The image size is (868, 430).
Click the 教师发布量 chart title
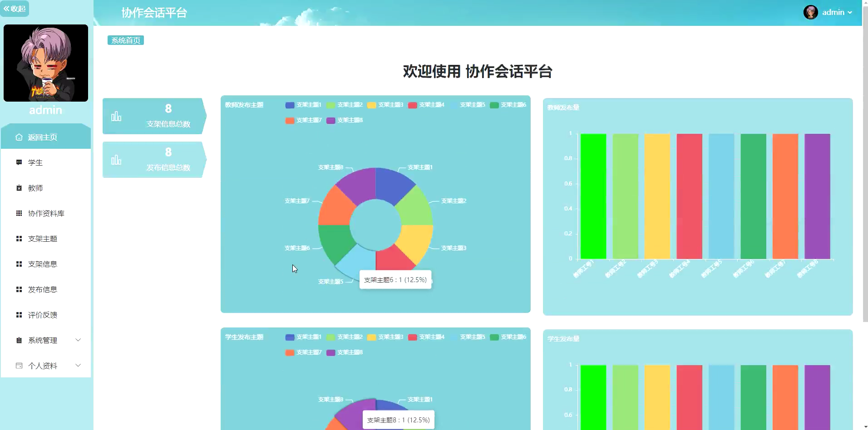[563, 107]
